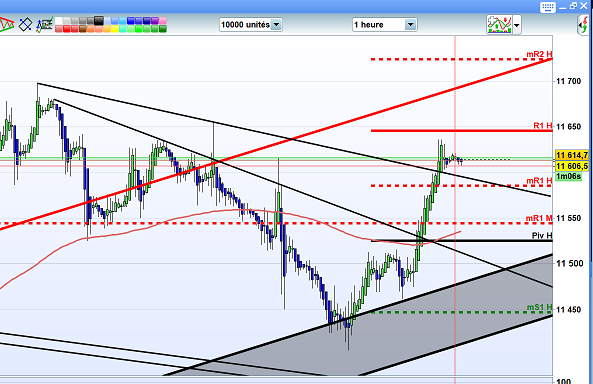593x384 pixels.
Task: Close the chart window
Action: coord(584,6)
